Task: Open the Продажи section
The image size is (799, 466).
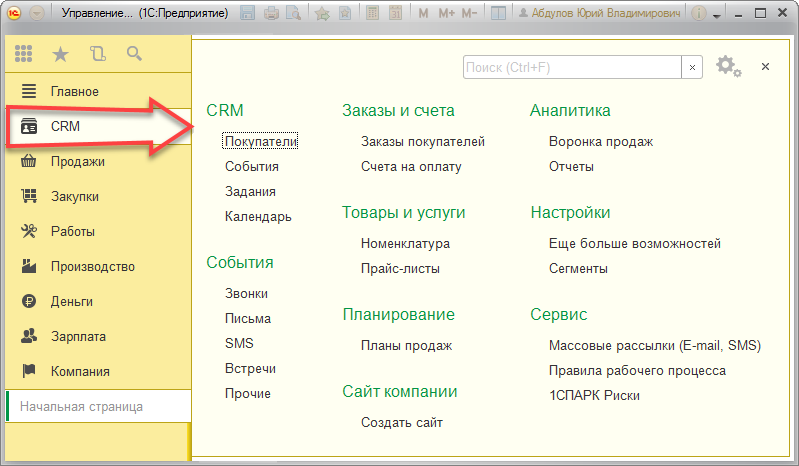Action: pos(98,161)
